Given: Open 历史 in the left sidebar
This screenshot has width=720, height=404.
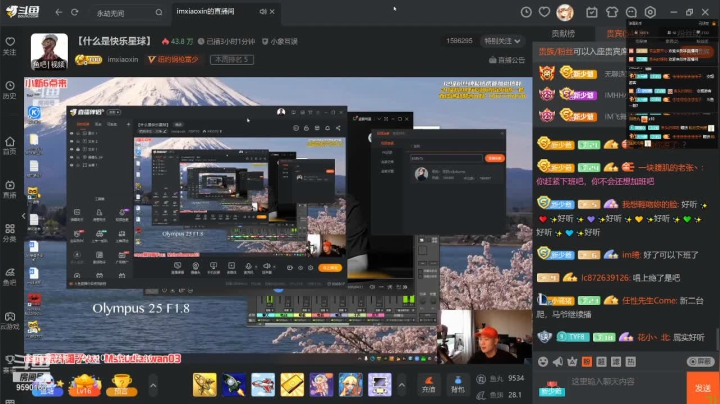Looking at the screenshot, I should 10,90.
